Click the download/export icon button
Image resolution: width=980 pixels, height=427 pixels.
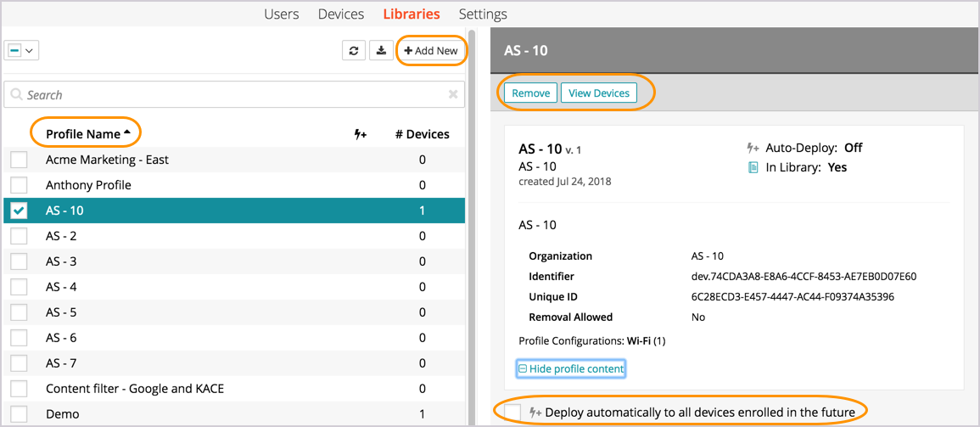pos(381,51)
